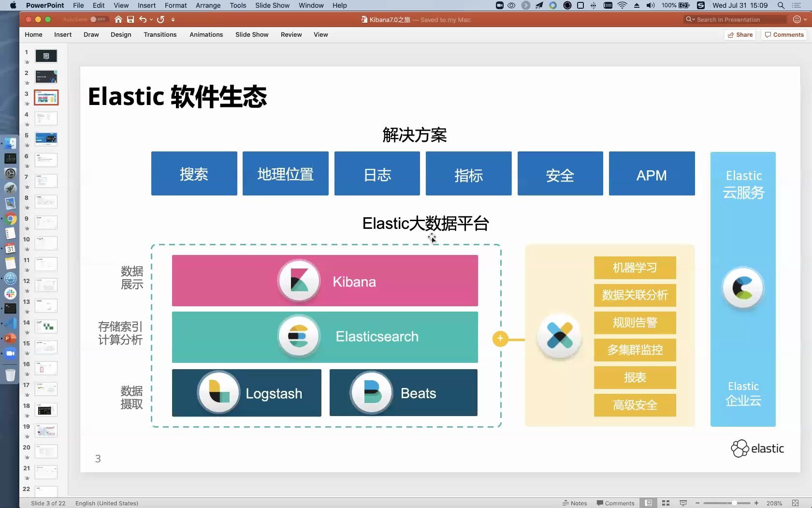This screenshot has height=508, width=812.
Task: Select slide 19 thumbnail
Action: point(46,431)
